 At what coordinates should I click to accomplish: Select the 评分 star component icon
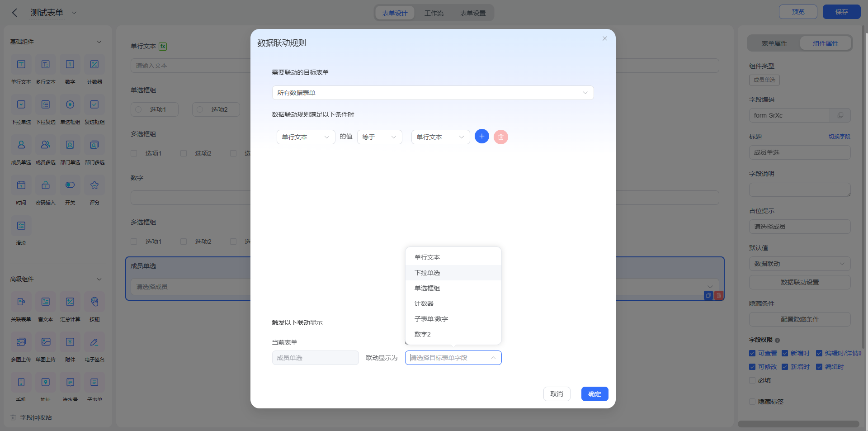click(94, 185)
